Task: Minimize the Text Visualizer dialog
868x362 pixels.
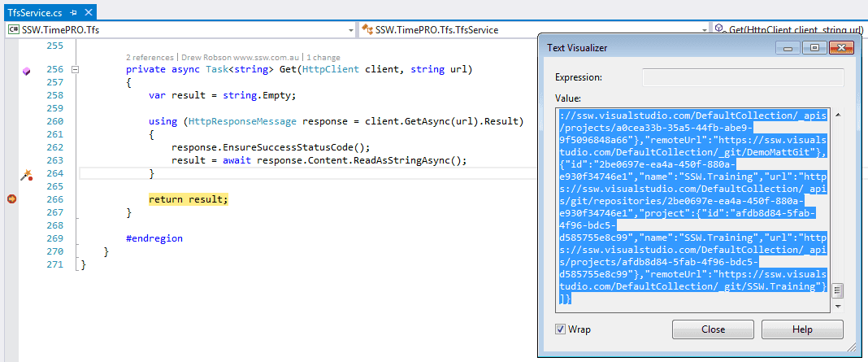Action: click(x=787, y=48)
